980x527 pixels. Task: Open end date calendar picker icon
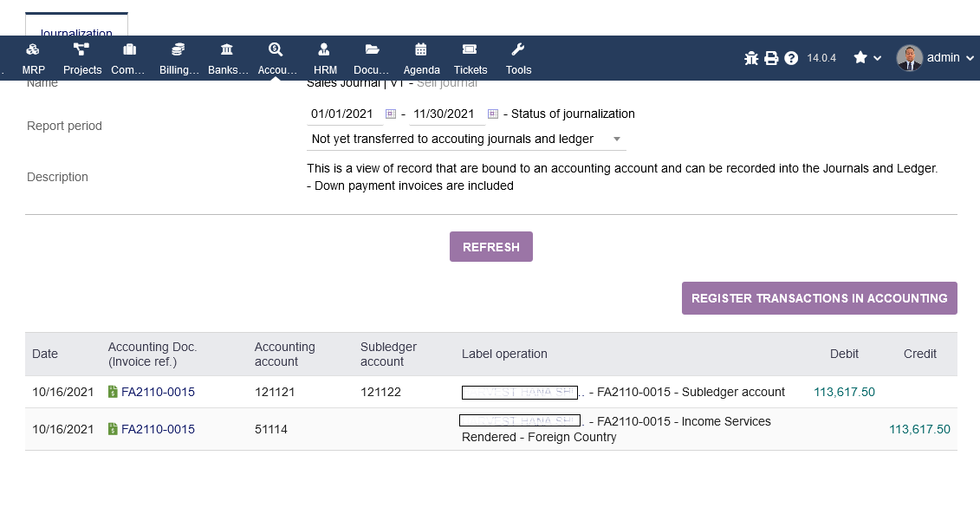click(x=493, y=114)
